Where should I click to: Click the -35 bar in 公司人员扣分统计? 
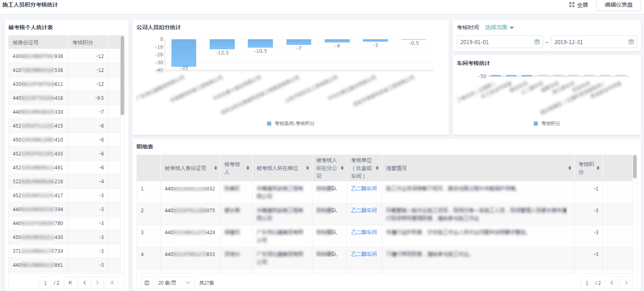pos(184,53)
